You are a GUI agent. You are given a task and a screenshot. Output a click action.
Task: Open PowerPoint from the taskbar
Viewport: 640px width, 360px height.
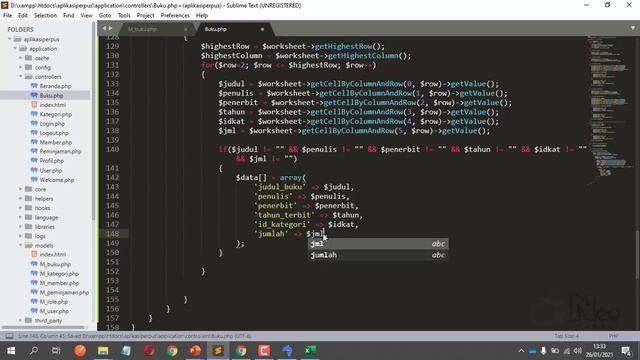195,351
